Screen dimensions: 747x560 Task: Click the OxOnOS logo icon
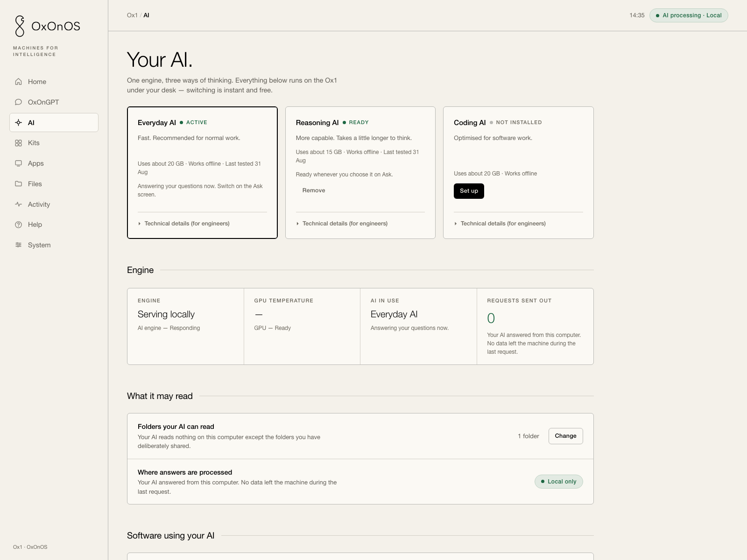(20, 26)
